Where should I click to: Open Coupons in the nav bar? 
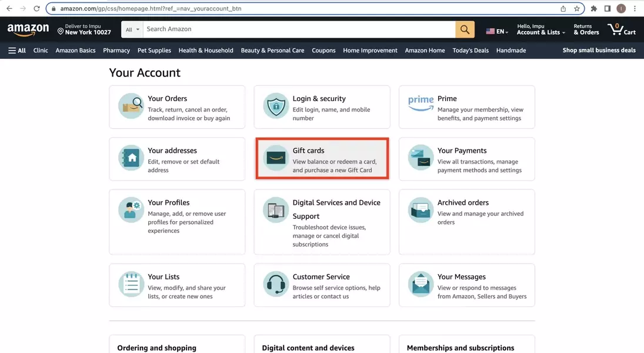pyautogui.click(x=323, y=51)
